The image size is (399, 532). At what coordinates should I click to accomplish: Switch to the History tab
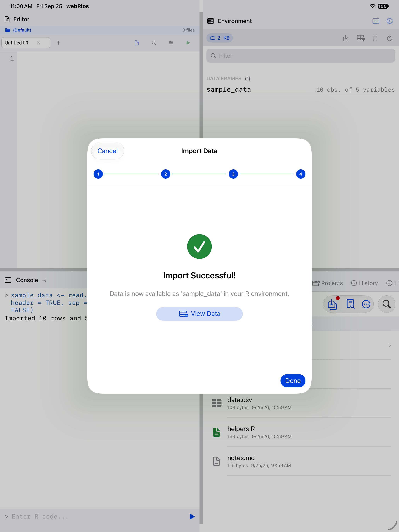click(x=364, y=283)
